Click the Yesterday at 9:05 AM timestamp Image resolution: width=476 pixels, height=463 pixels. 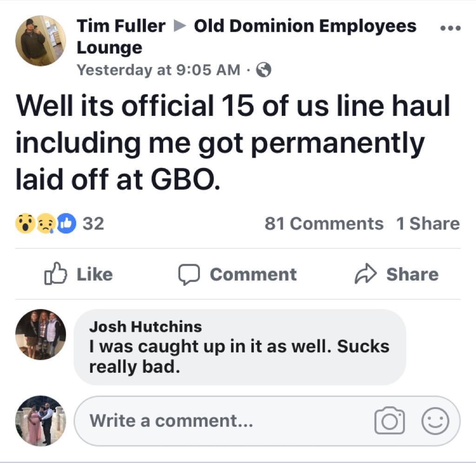[x=159, y=70]
